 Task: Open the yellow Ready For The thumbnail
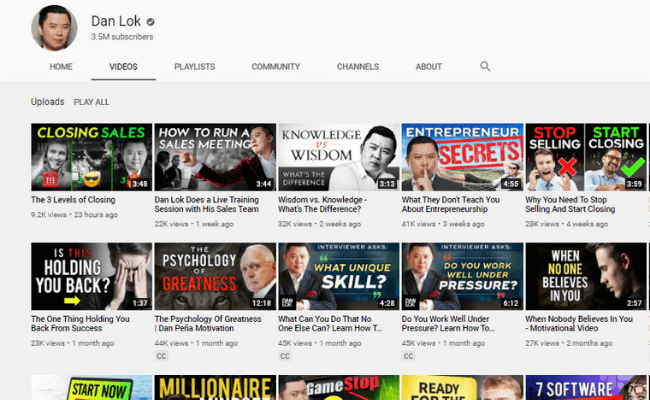462,388
